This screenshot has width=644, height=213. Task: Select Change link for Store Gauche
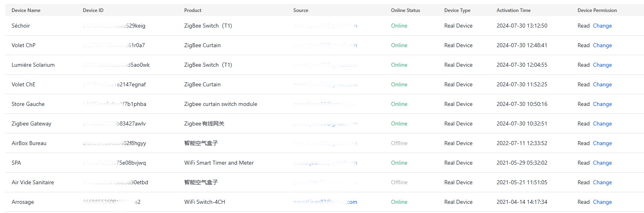click(602, 104)
